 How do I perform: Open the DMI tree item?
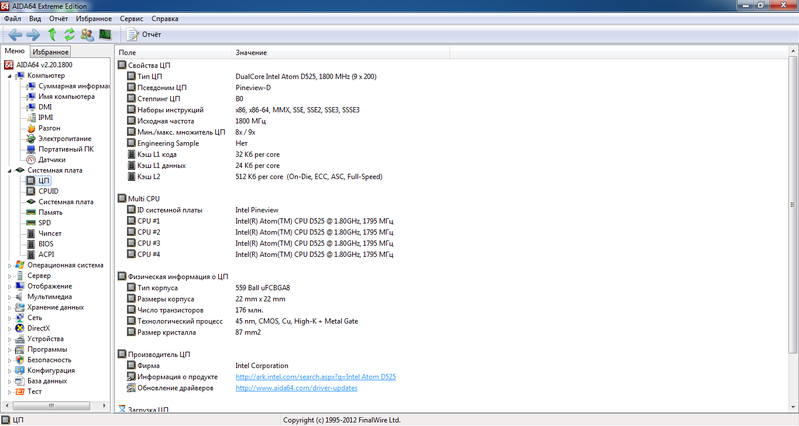[x=45, y=107]
